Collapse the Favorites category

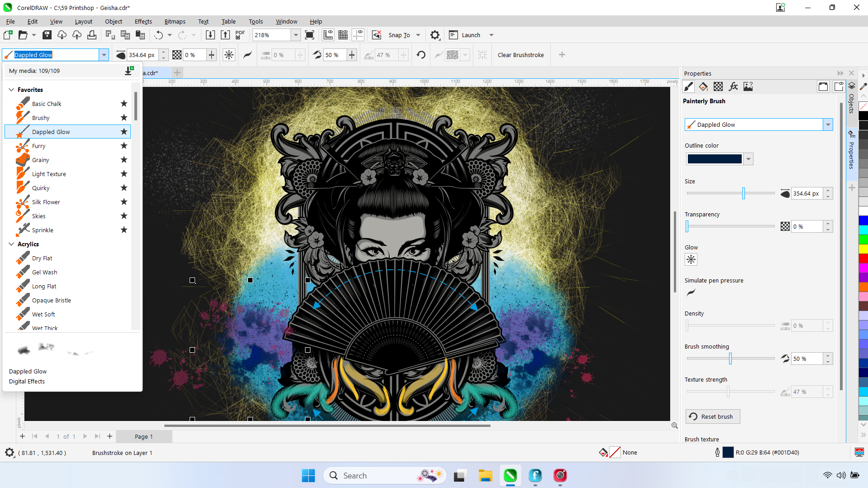[11, 90]
